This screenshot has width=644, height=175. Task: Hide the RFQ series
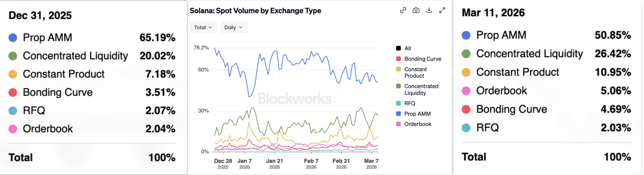tap(410, 103)
